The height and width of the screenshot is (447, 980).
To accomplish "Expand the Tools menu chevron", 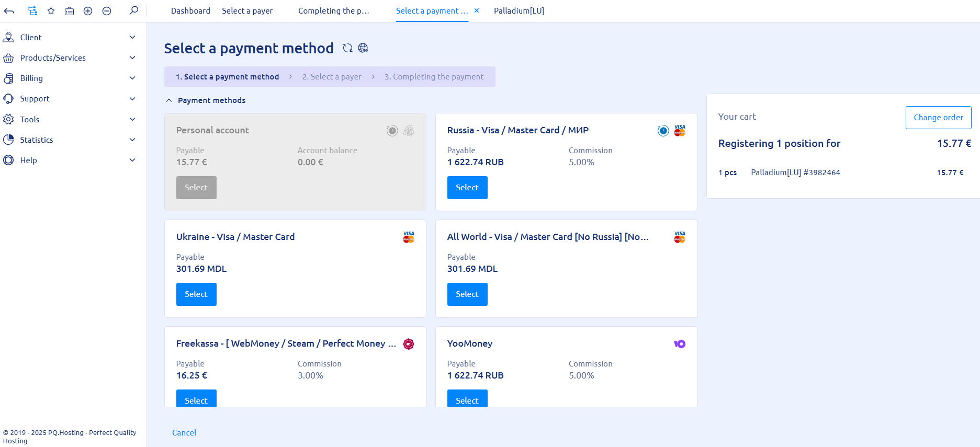I will click(132, 119).
